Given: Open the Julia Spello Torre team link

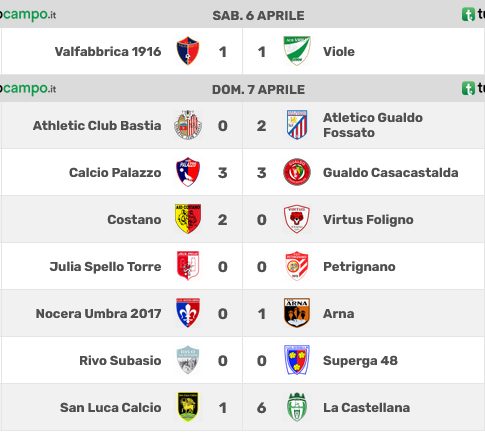Looking at the screenshot, I should tap(105, 267).
